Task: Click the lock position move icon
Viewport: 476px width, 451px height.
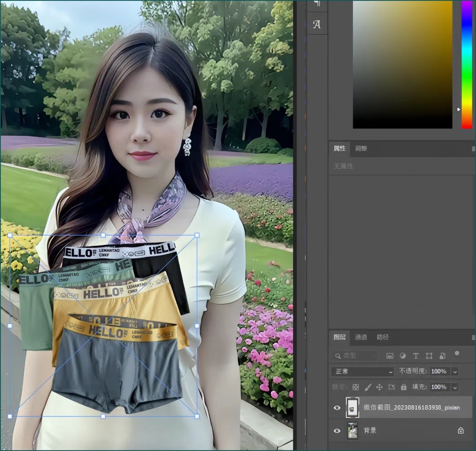Action: pyautogui.click(x=379, y=387)
